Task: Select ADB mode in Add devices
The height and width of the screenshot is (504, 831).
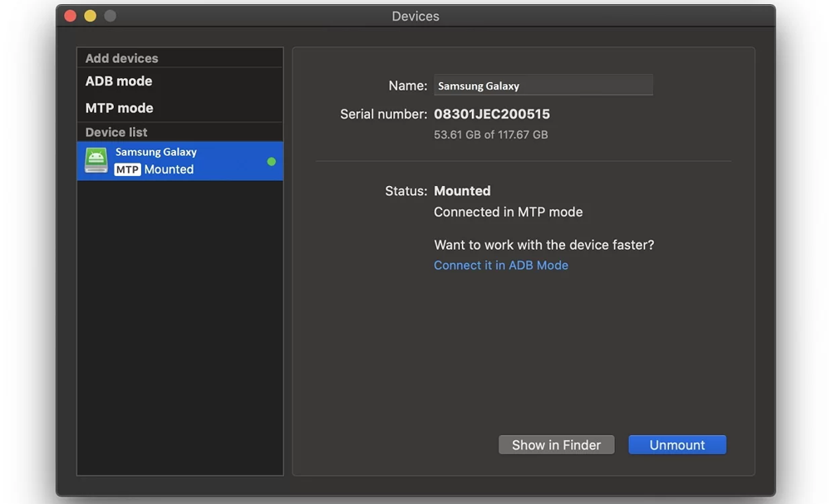Action: (x=119, y=81)
